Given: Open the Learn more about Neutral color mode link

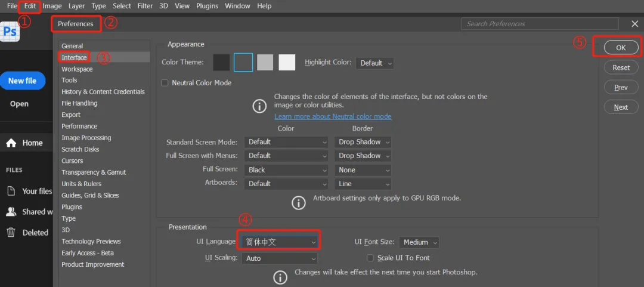Looking at the screenshot, I should (x=333, y=116).
